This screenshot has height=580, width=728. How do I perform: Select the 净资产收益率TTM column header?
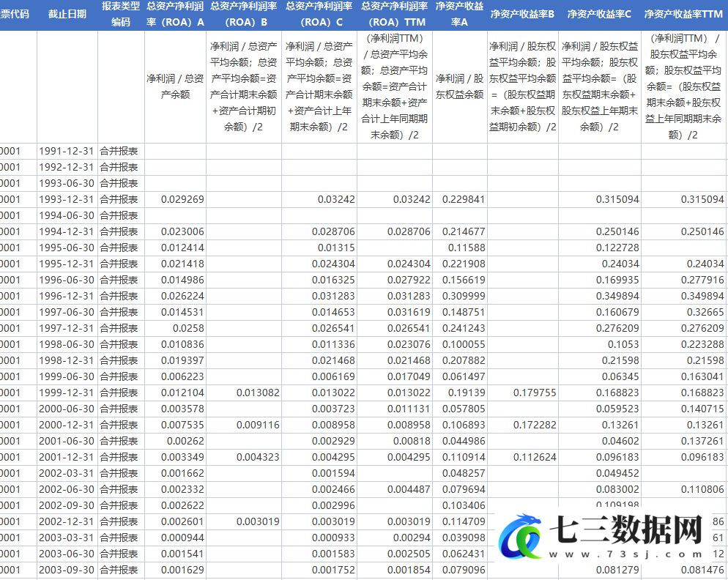683,15
